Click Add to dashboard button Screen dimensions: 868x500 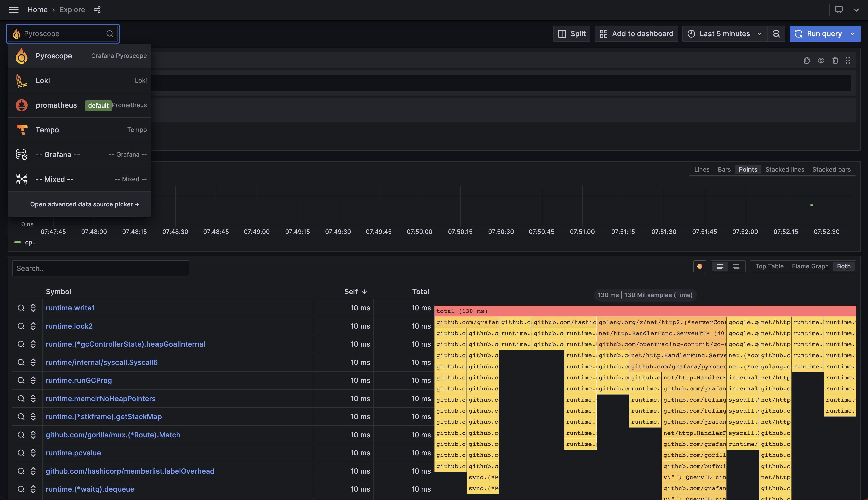pos(637,33)
